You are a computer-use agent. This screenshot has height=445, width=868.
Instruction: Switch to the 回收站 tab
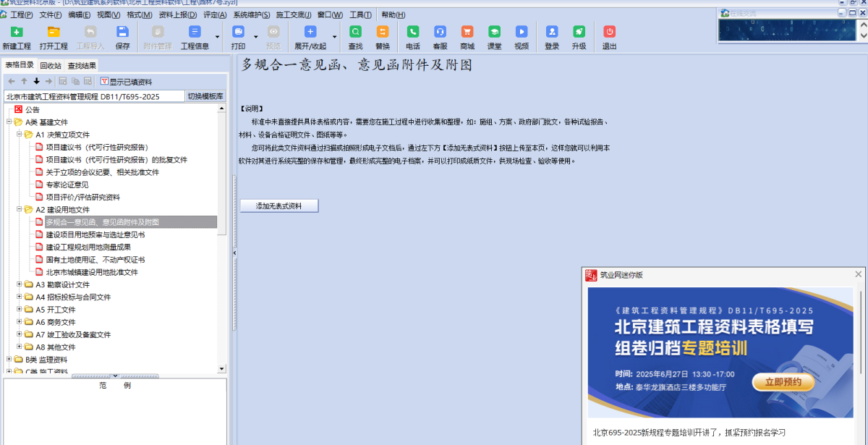(51, 65)
